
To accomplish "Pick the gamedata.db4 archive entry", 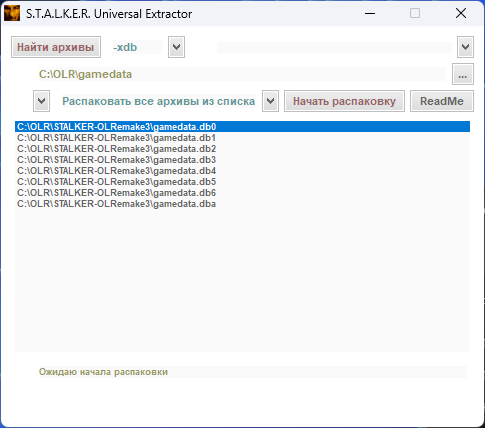I will (242, 171).
